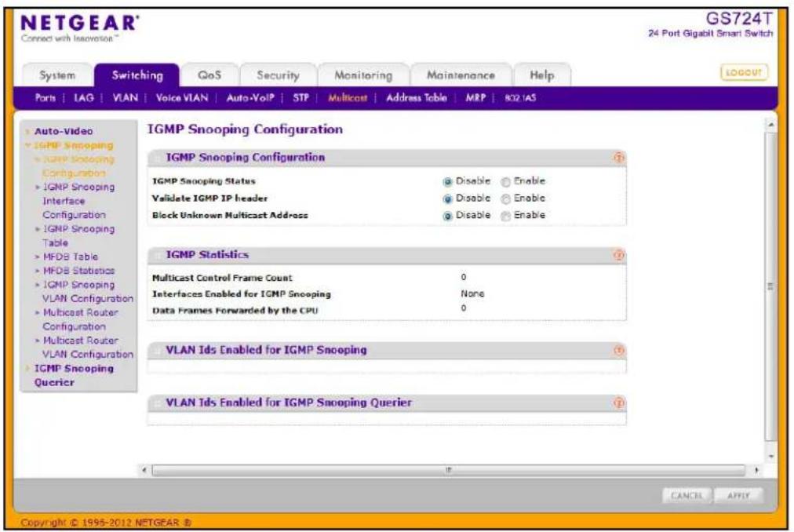Open the 802.1AS submenu
Screen dimensions: 794x532
point(520,98)
